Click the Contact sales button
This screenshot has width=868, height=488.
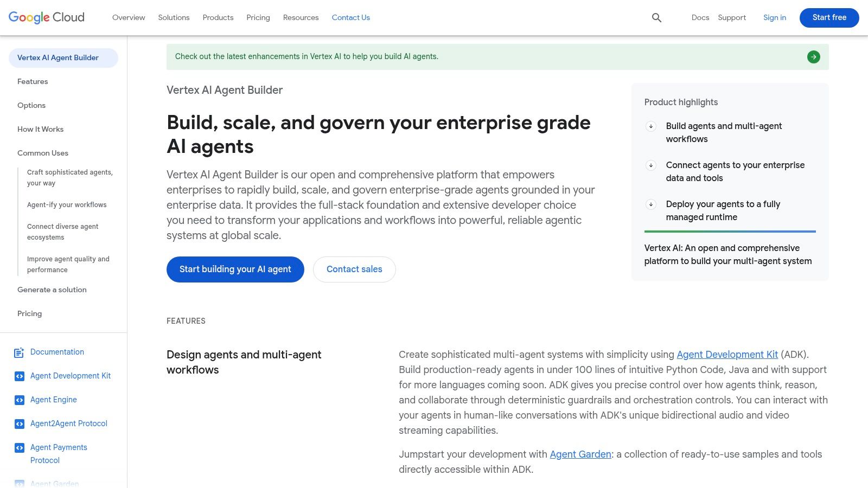tap(354, 269)
